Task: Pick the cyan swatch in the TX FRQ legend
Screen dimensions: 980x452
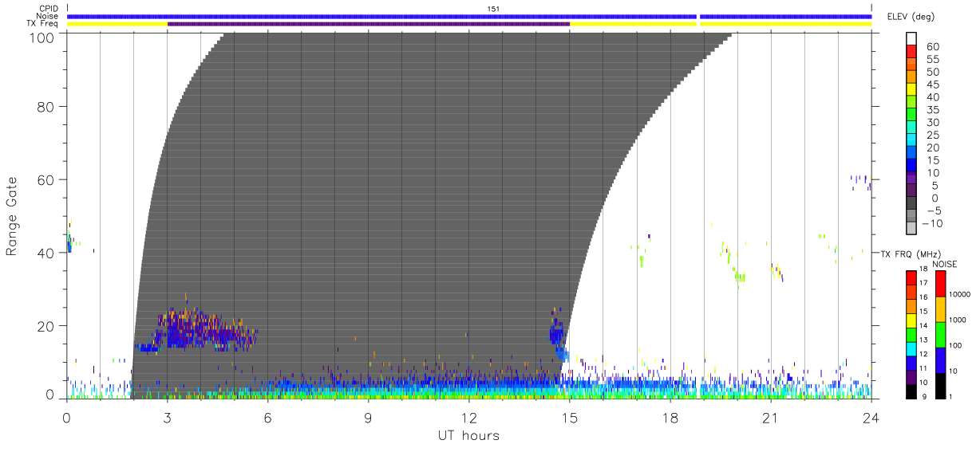Action: 911,348
